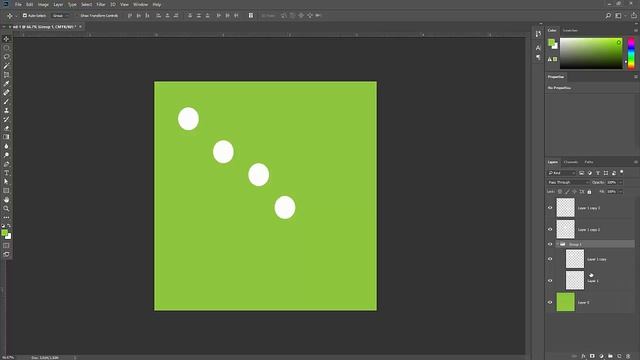The image size is (640, 360).
Task: Toggle the Auto-Select checkbox
Action: 24,16
